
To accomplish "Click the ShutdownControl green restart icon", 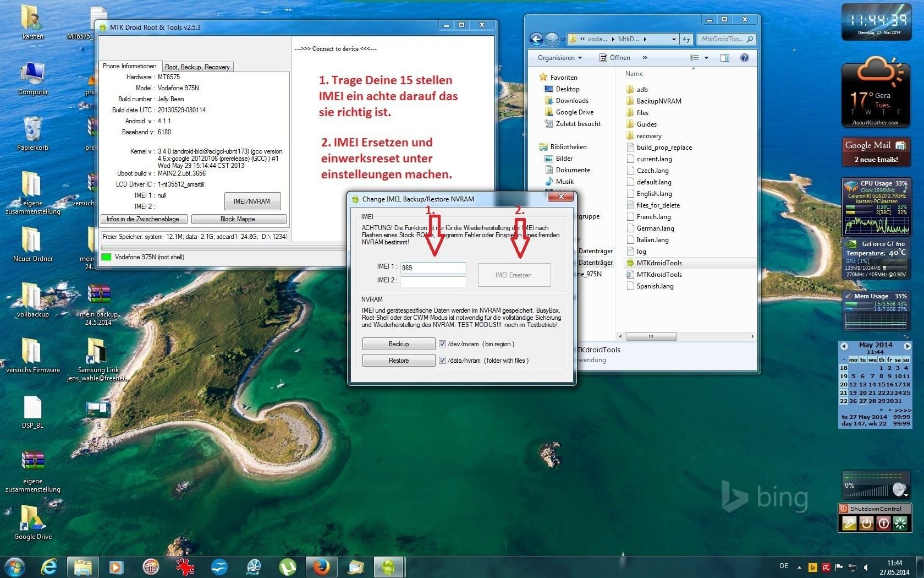I will click(900, 524).
